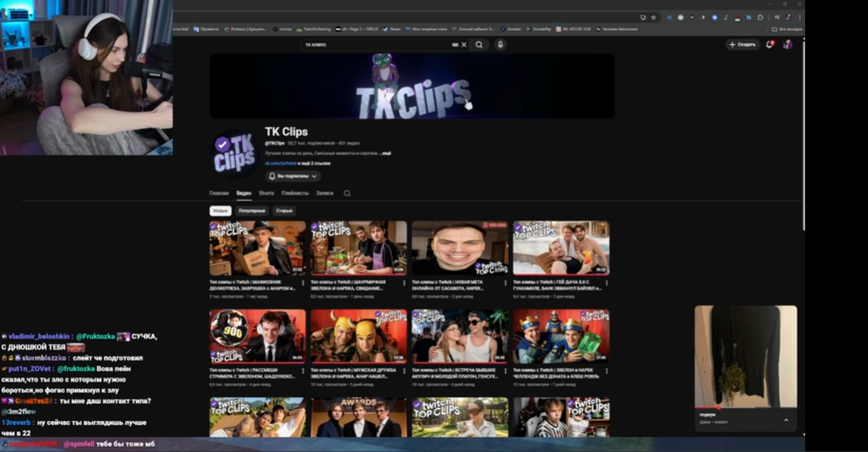Image resolution: width=868 pixels, height=452 pixels.
Task: Search within channel using the tab-row magnifier
Action: click(347, 193)
